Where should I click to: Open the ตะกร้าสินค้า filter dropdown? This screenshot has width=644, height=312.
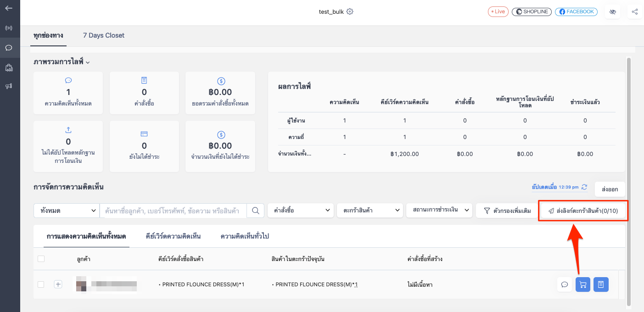[370, 211]
